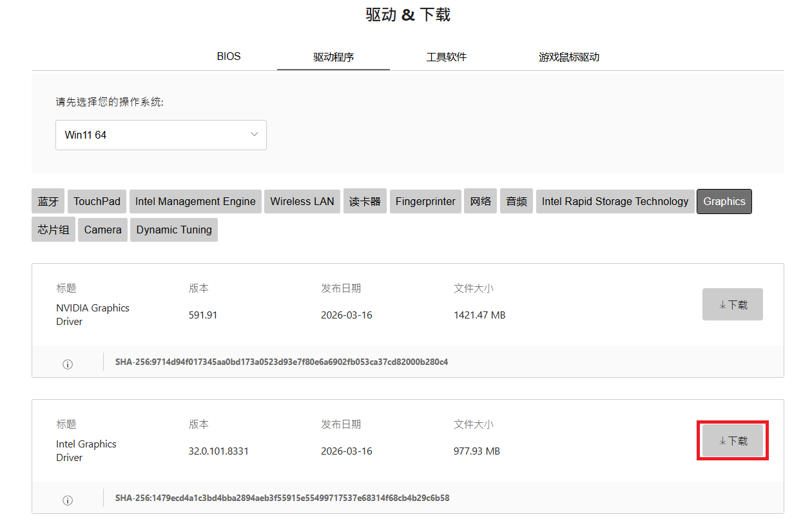This screenshot has height=530, width=812.
Task: Select the TouchPad category
Action: (x=97, y=201)
